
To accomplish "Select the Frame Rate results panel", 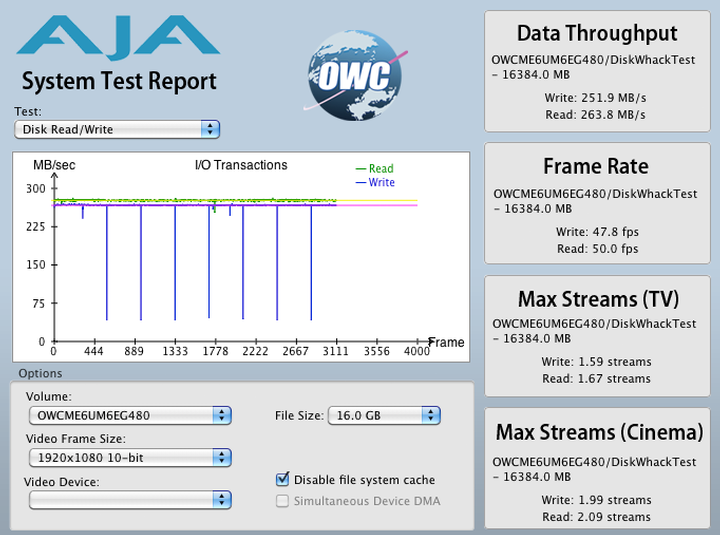I will pos(596,205).
